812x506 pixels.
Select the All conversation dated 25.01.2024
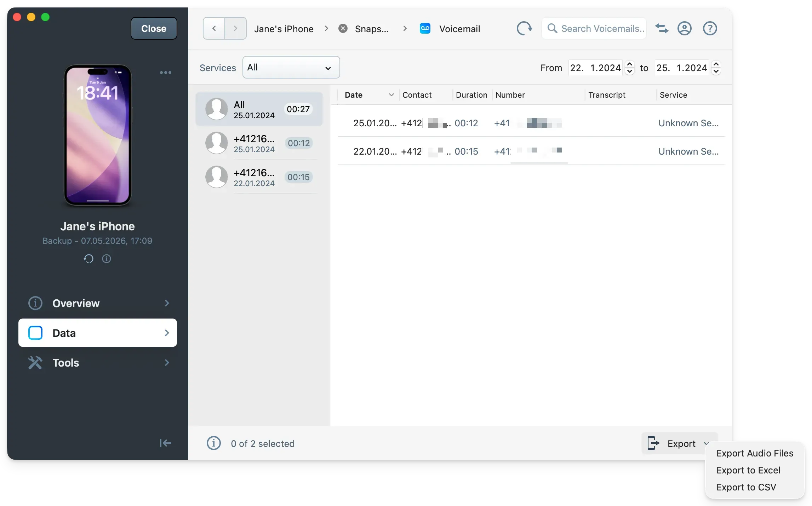point(259,109)
